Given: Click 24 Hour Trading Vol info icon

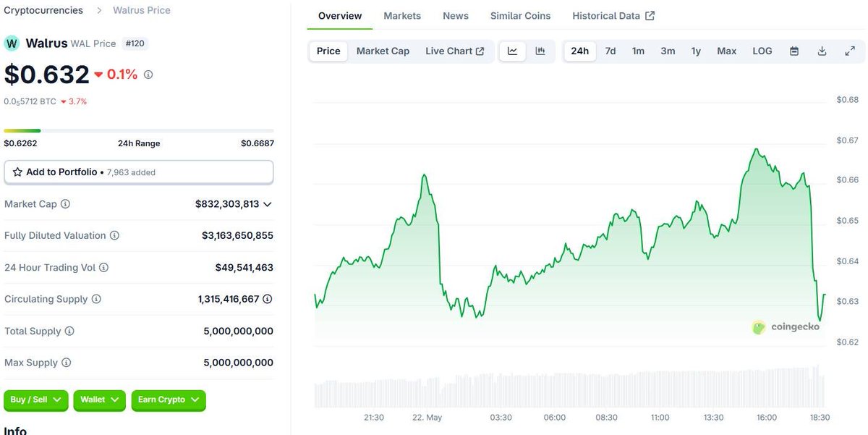Looking at the screenshot, I should (103, 268).
